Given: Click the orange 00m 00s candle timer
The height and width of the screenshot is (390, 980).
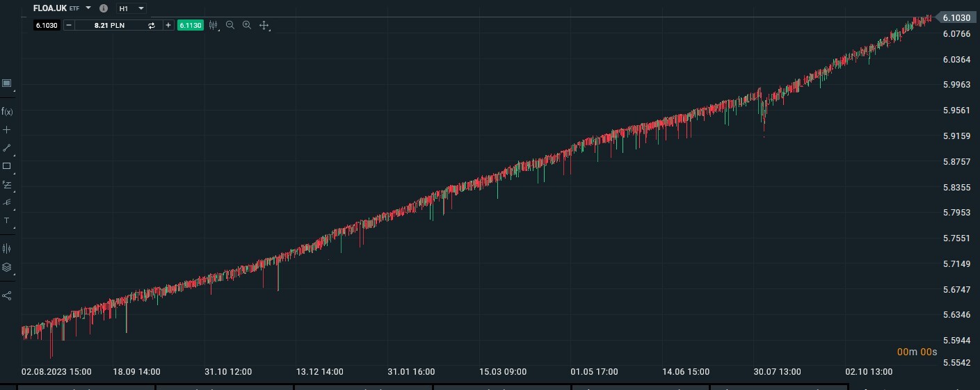Looking at the screenshot, I should tap(917, 352).
